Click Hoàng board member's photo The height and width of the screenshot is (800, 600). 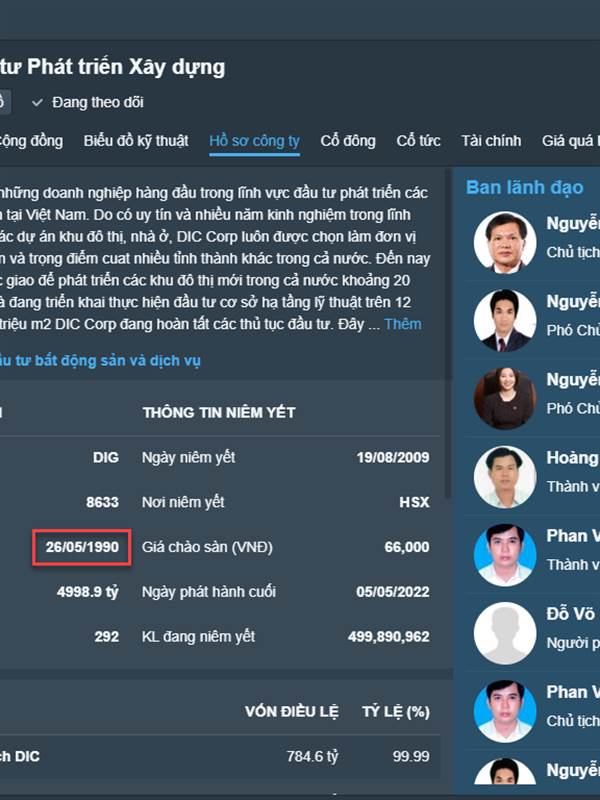(505, 477)
